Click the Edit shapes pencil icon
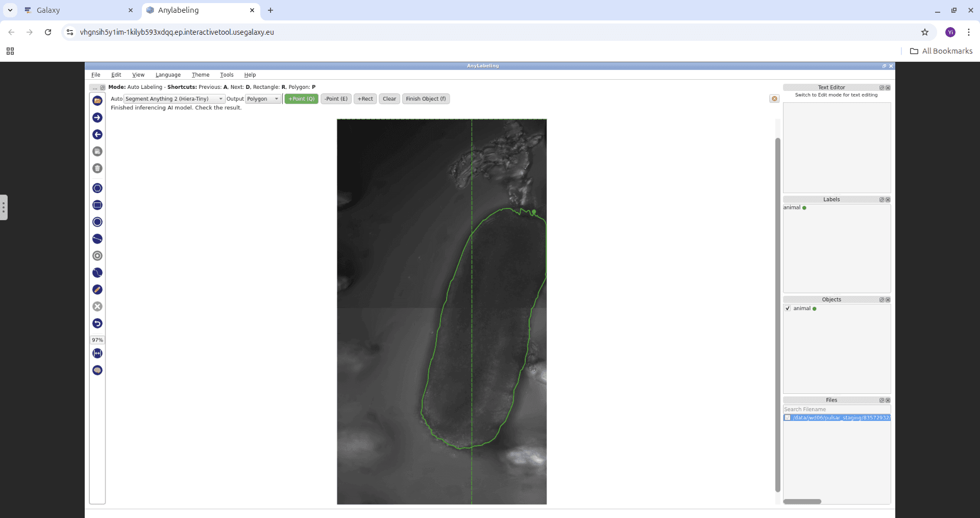 coord(97,290)
